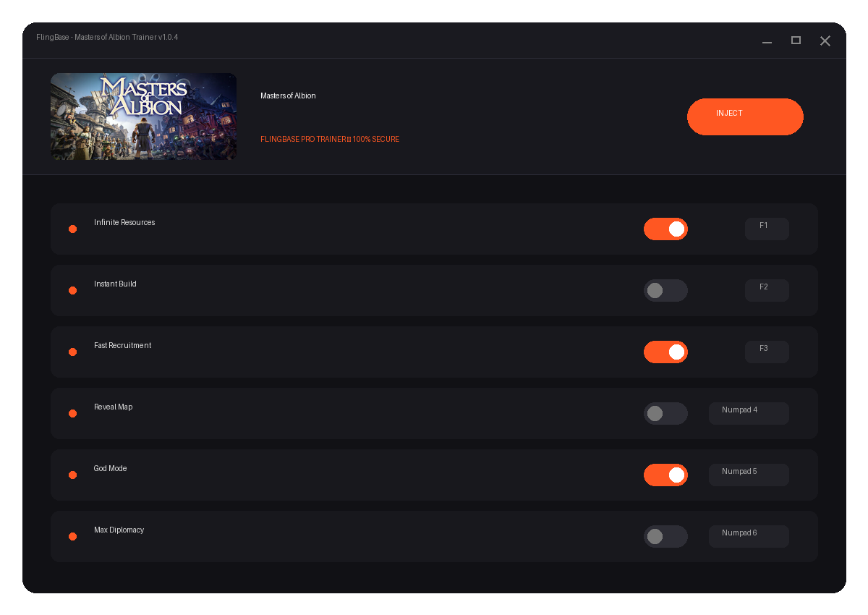The width and height of the screenshot is (868, 615).
Task: Enable the Reveal Map switch
Action: coord(665,413)
